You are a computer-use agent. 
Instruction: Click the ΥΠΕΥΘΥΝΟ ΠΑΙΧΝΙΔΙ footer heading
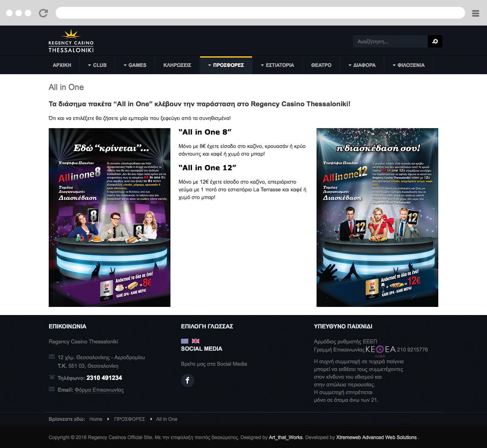click(x=343, y=326)
